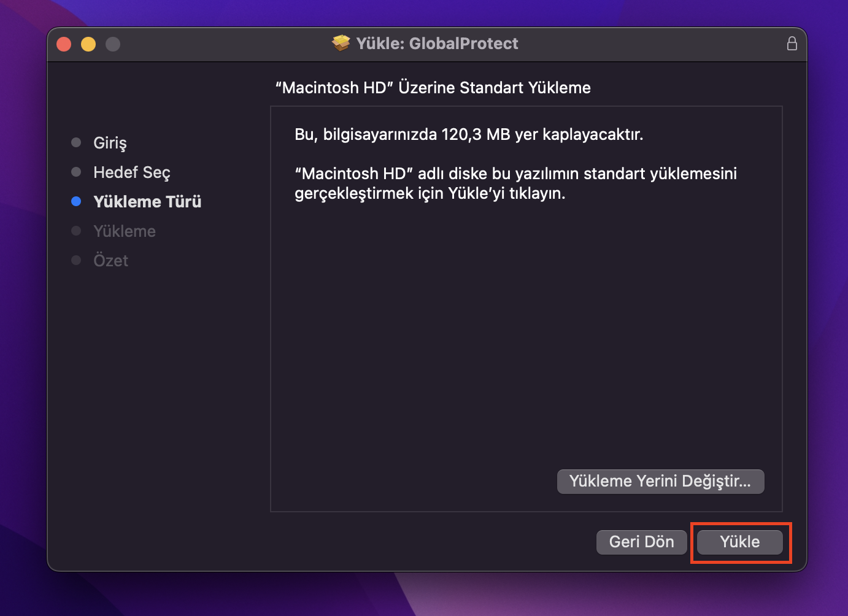Select the Giriş step label

pos(110,143)
